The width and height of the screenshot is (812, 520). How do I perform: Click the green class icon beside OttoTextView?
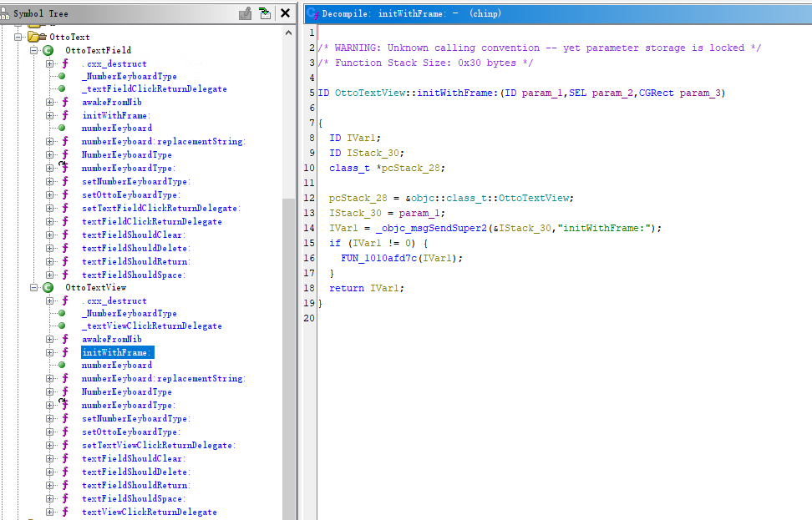[x=48, y=288]
